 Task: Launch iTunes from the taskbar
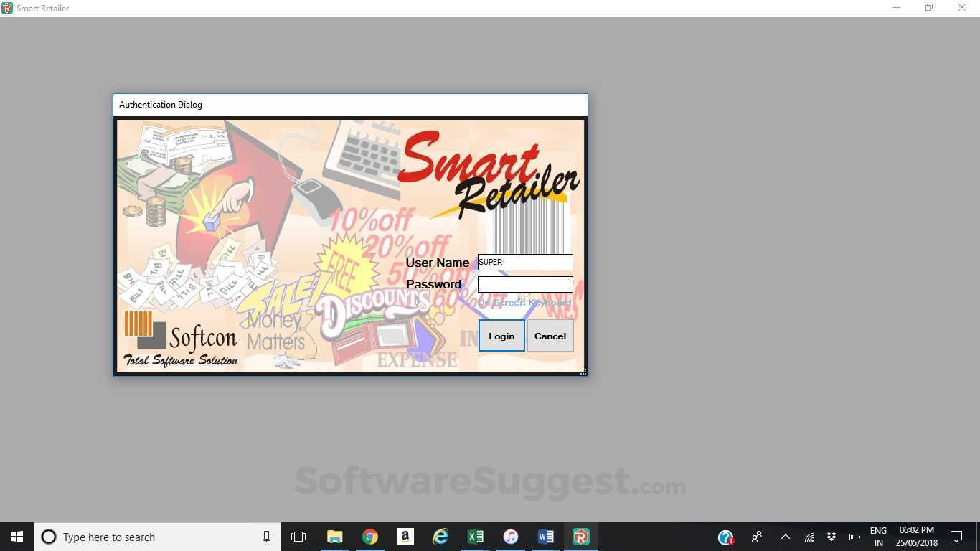[x=510, y=537]
